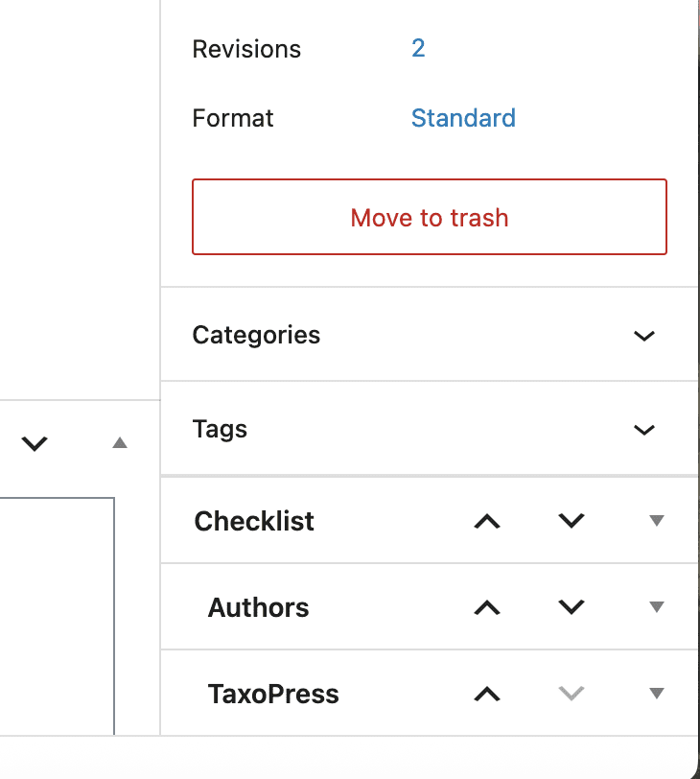700x779 pixels.
Task: Click the Move to trash button
Action: tap(429, 217)
